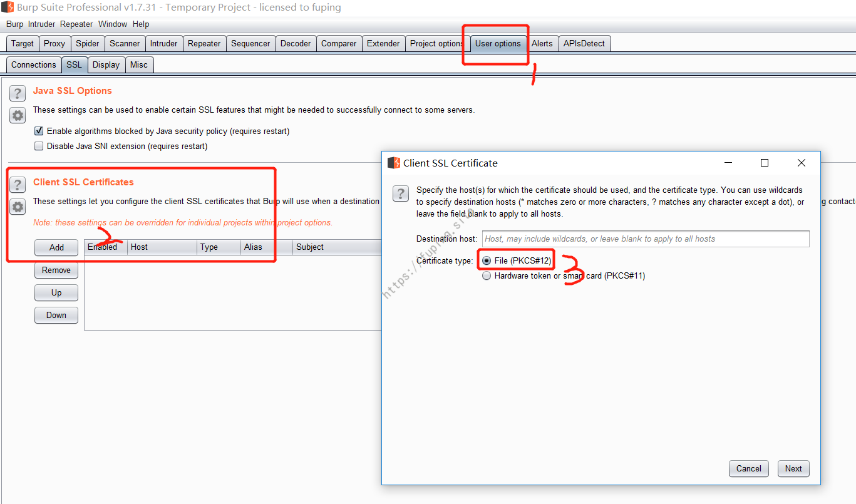Screen dimensions: 856x504
Task: Open the gear settings for Java SSL Options
Action: [x=18, y=115]
